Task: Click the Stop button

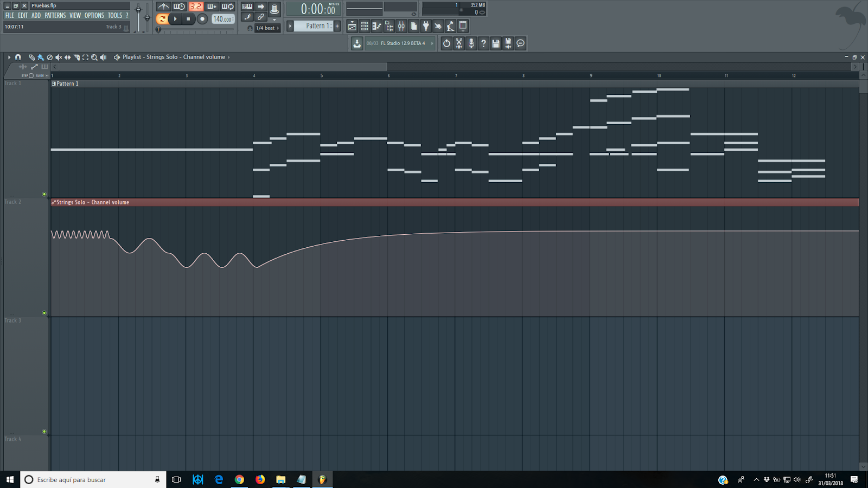Action: pos(188,19)
